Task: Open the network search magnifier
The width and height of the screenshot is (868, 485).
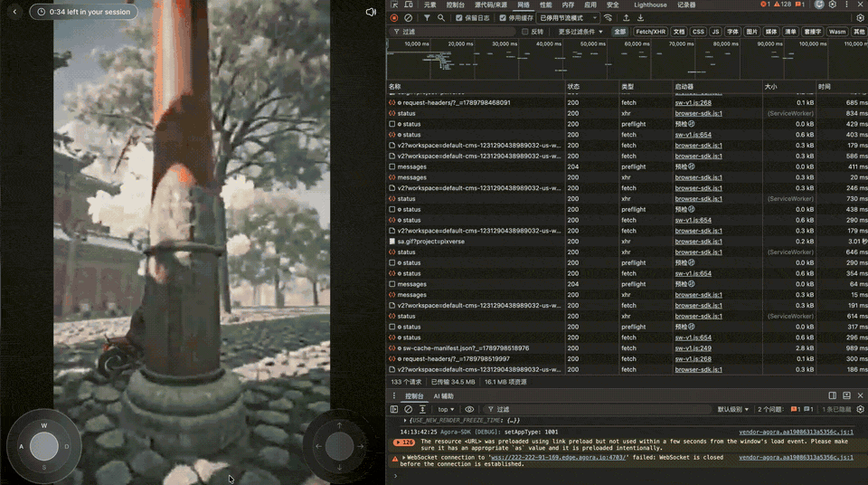Action: tap(441, 18)
